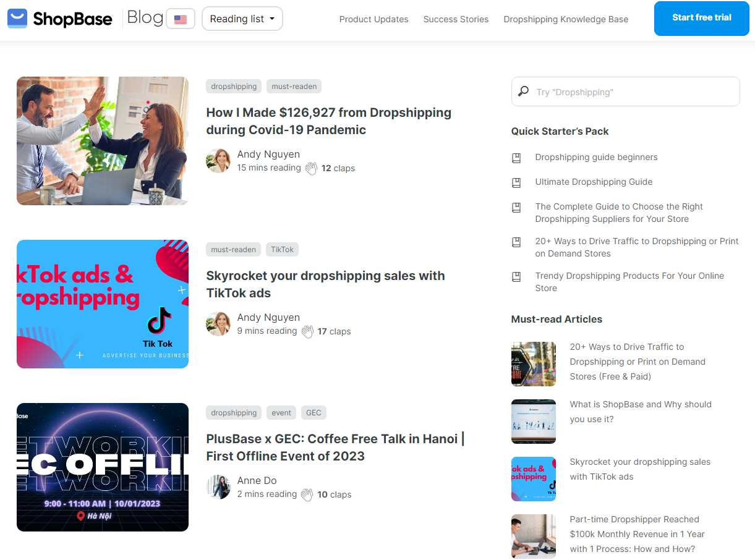Open 'Skyrocket your dropshipping sales' main article title

click(326, 284)
